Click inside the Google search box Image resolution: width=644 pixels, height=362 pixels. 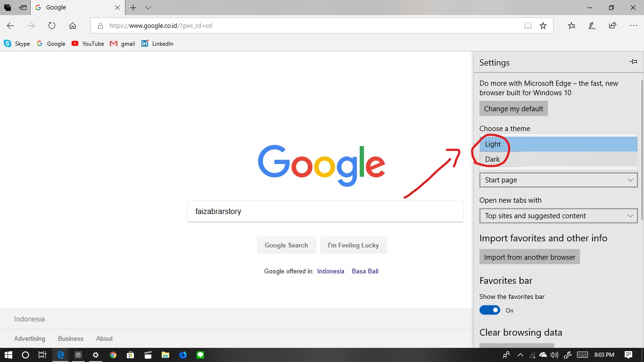click(325, 211)
